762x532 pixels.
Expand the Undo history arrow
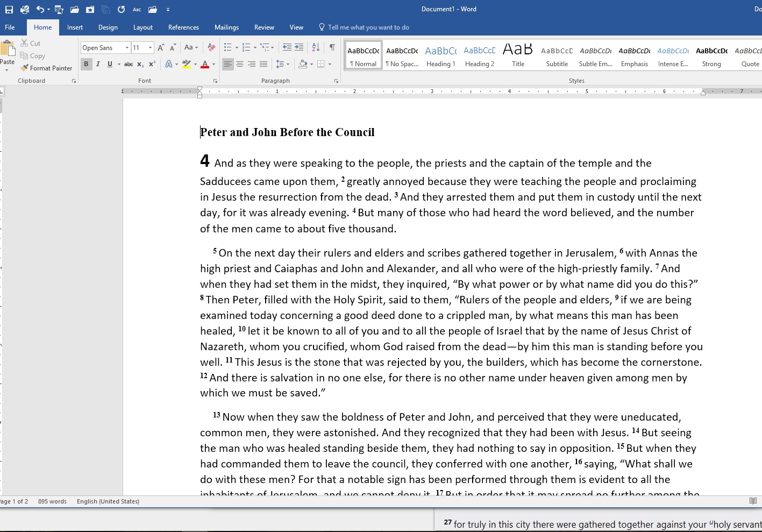[x=48, y=9]
